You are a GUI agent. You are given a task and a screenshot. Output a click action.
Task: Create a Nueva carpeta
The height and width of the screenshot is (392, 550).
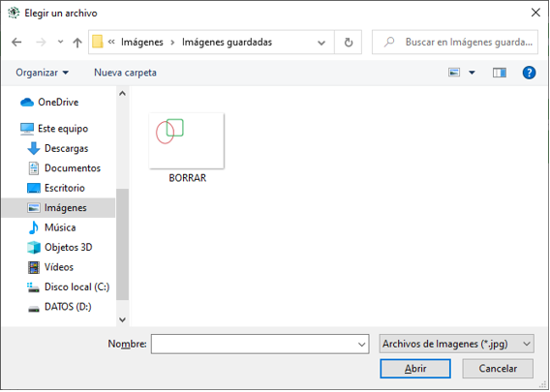(x=125, y=73)
